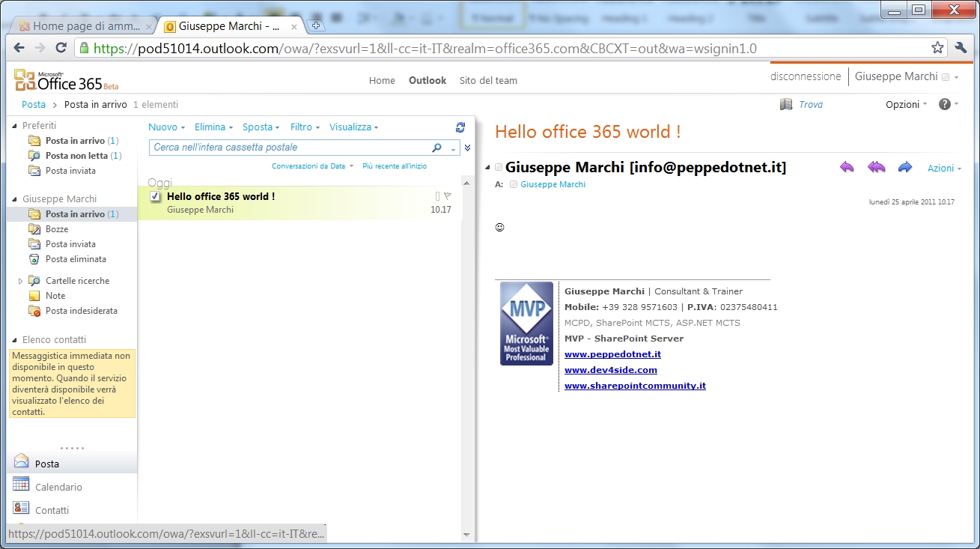Open the Bozze drafts folder
The width and height of the screenshot is (980, 549).
coord(56,229)
